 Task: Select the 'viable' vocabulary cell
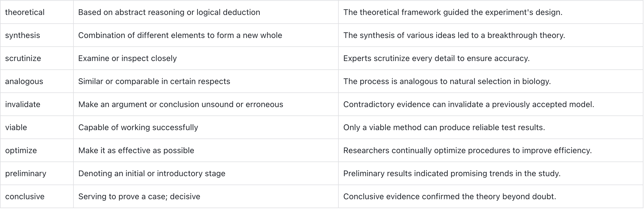(37, 127)
